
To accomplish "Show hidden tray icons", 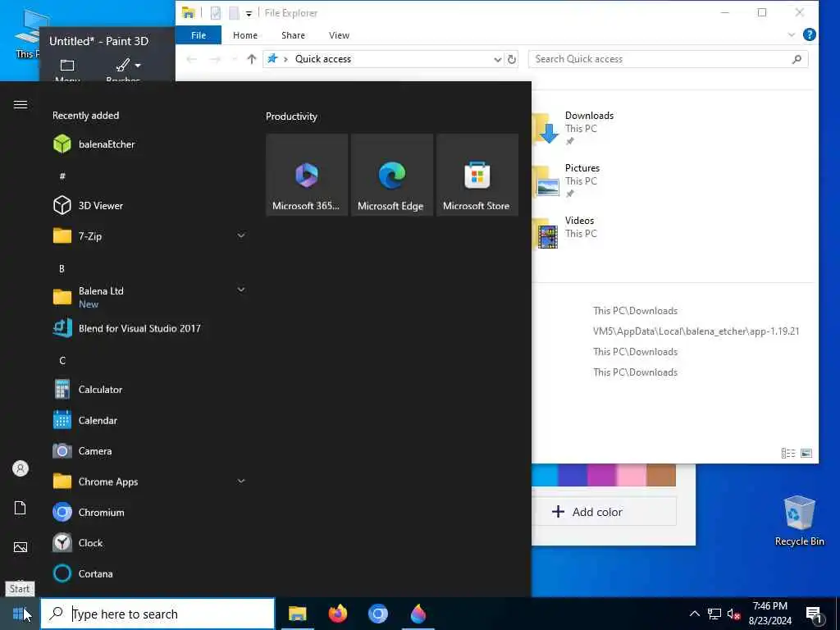I will click(694, 614).
